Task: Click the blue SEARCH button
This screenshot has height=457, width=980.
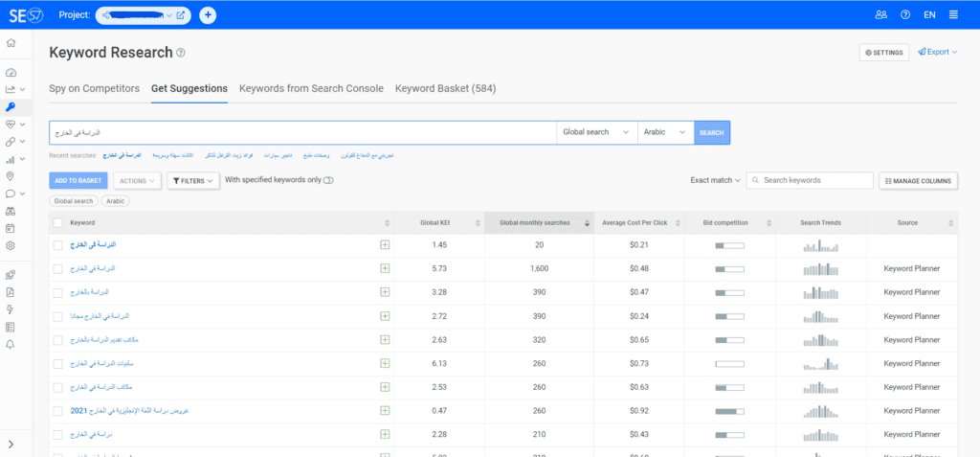Action: point(712,133)
